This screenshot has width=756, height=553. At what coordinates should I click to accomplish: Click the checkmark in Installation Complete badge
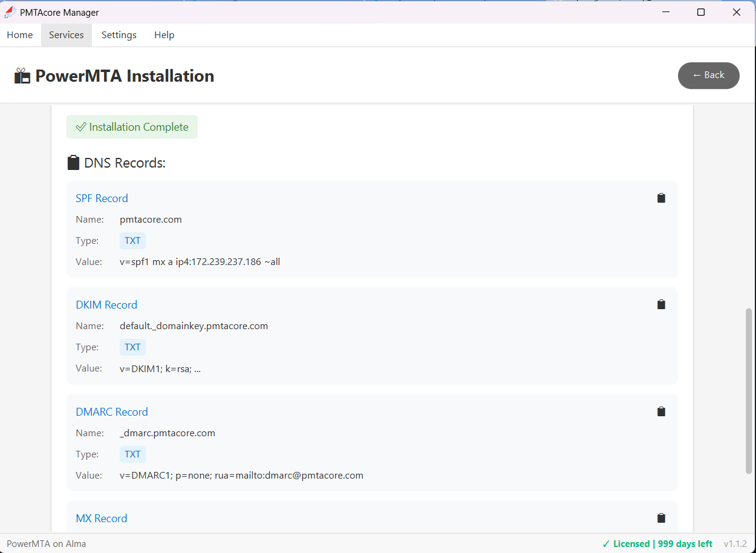click(x=80, y=126)
